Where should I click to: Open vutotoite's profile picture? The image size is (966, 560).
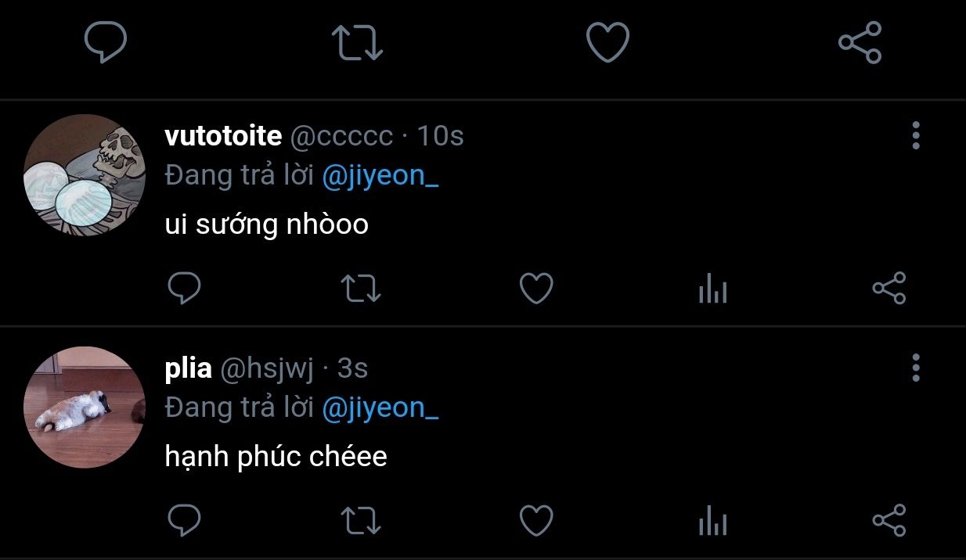[x=85, y=174]
